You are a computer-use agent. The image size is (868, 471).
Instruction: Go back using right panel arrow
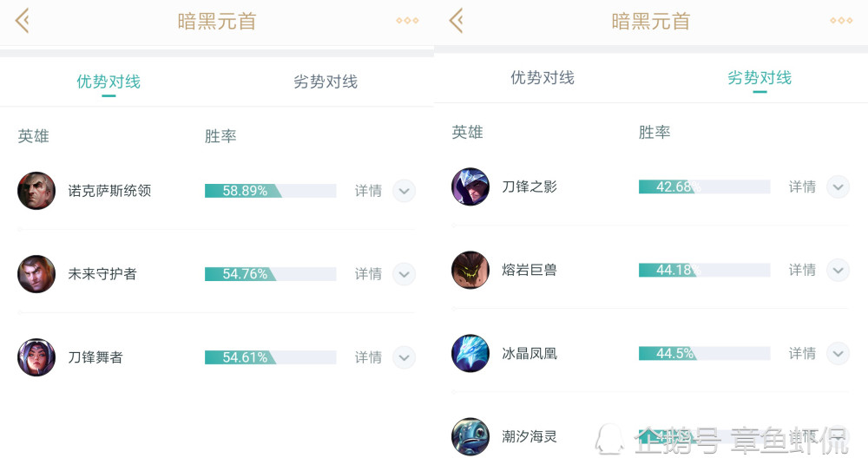[457, 22]
